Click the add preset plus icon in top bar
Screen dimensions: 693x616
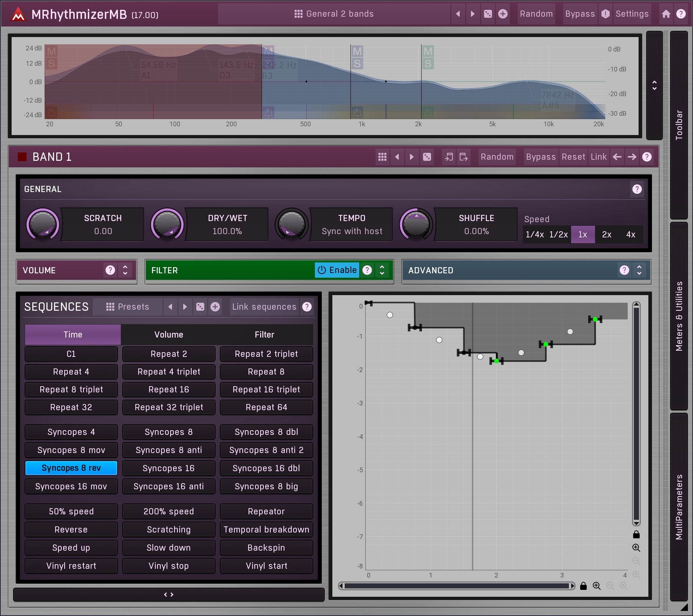pyautogui.click(x=503, y=14)
